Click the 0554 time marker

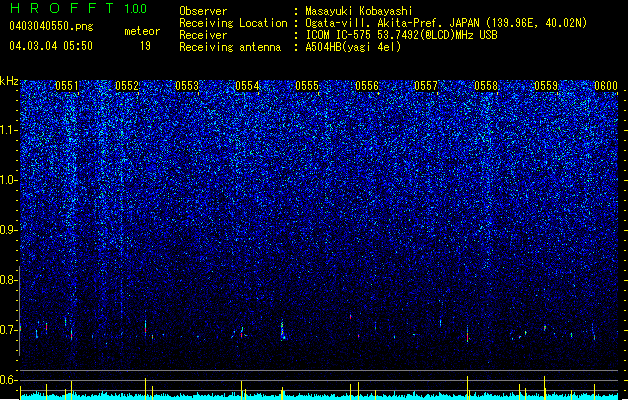click(x=247, y=86)
